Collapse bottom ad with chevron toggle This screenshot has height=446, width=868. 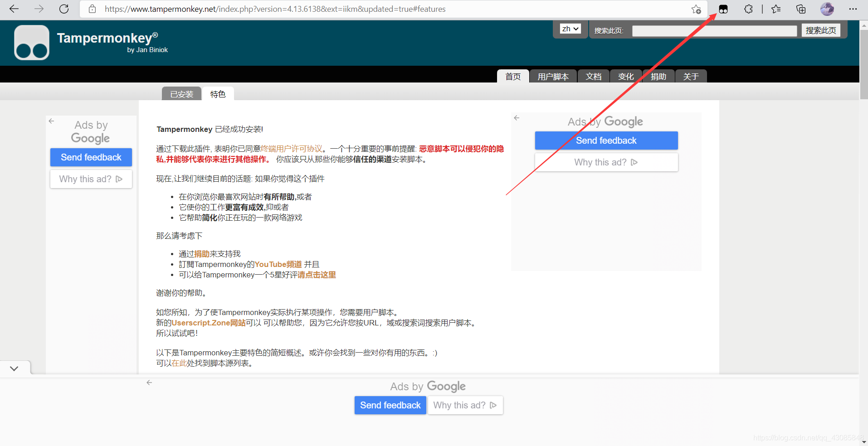click(14, 368)
